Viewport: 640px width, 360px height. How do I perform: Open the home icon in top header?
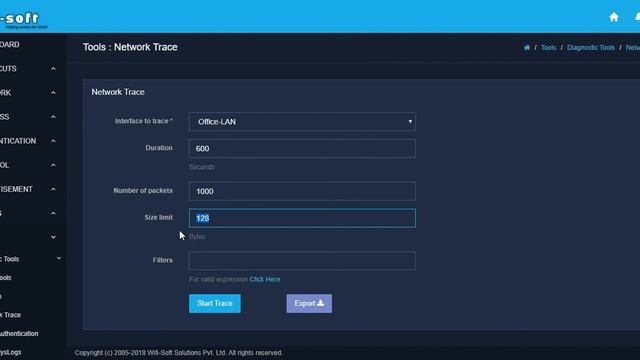pyautogui.click(x=613, y=17)
